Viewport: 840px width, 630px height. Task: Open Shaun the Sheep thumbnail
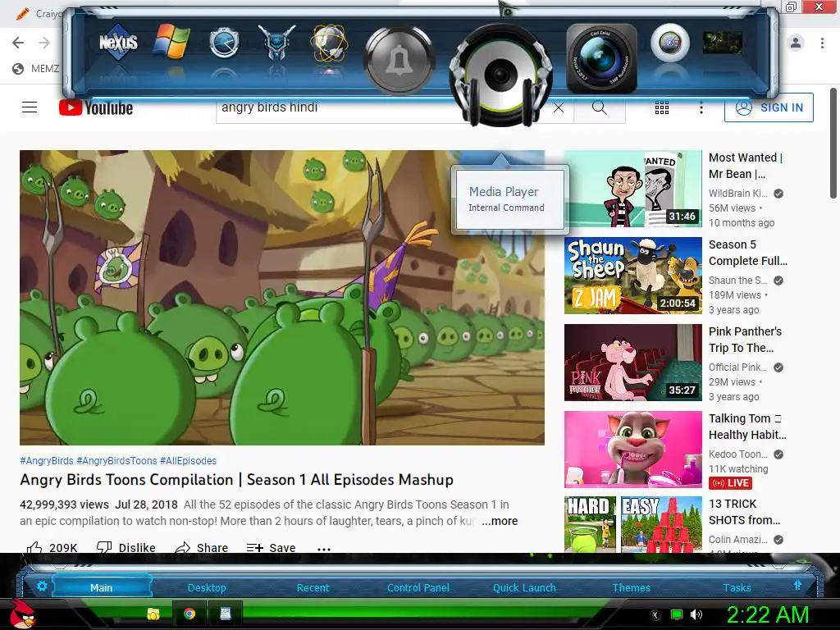click(632, 276)
